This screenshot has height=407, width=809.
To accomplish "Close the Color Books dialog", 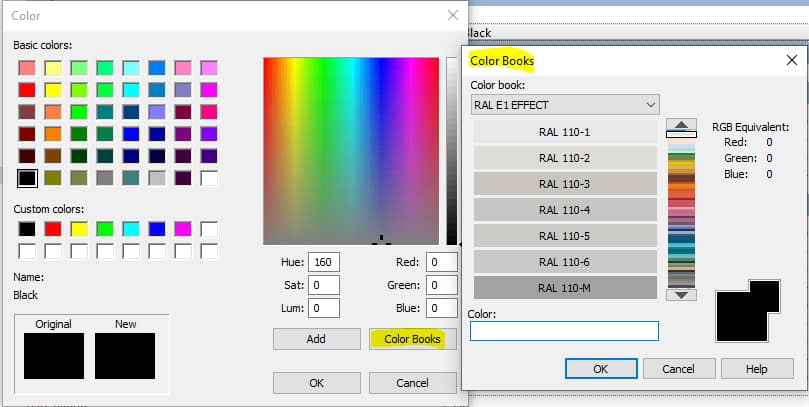I will 792,60.
